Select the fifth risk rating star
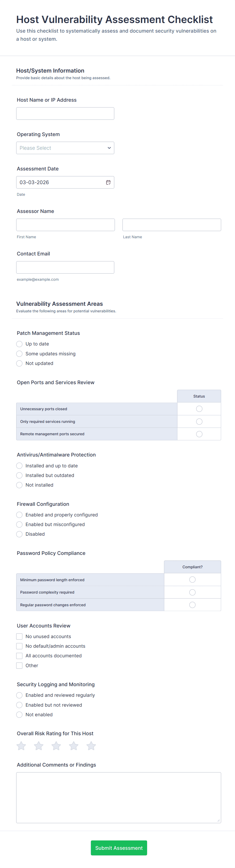235x868 pixels. pyautogui.click(x=91, y=746)
